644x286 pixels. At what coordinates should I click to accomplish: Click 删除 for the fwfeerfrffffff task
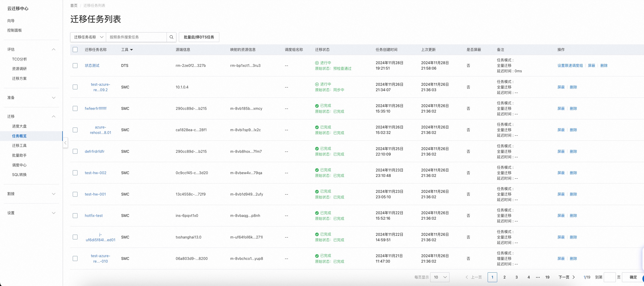[x=573, y=109]
